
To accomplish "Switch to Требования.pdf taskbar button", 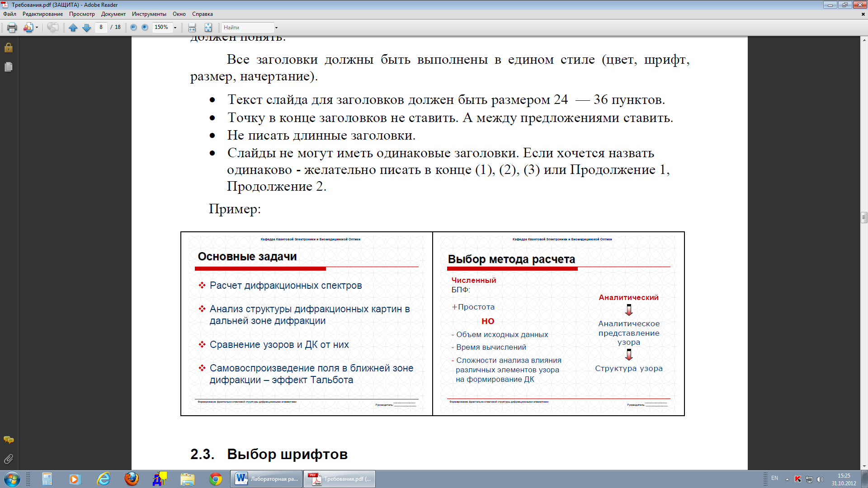I will tap(340, 479).
